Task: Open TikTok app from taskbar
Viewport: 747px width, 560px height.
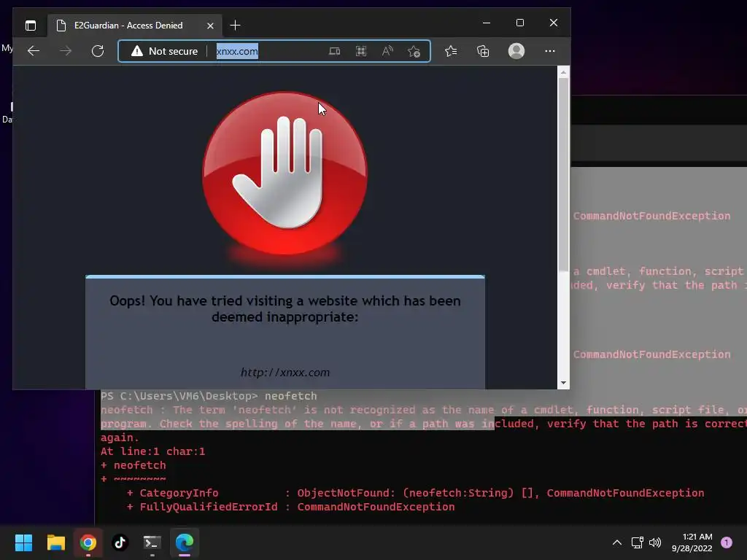Action: click(x=120, y=542)
